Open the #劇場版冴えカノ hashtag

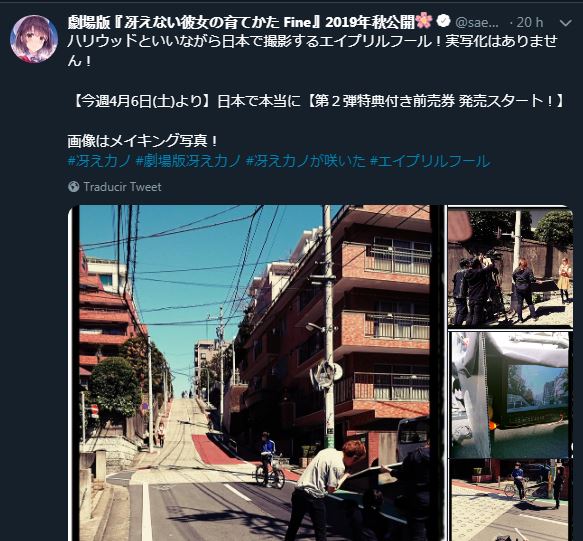coord(189,161)
